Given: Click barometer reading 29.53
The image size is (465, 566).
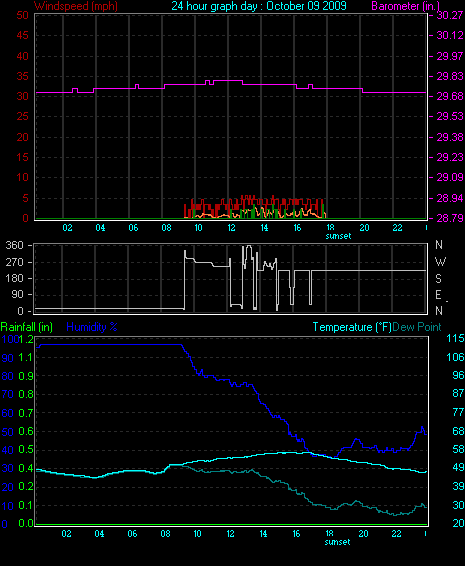Looking at the screenshot, I should [450, 117].
